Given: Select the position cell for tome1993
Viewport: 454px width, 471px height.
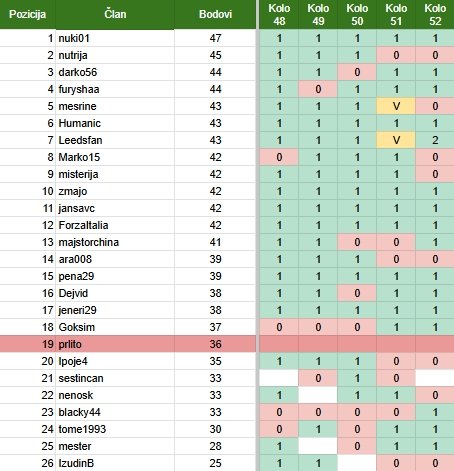Looking at the screenshot, I should pos(27,429).
